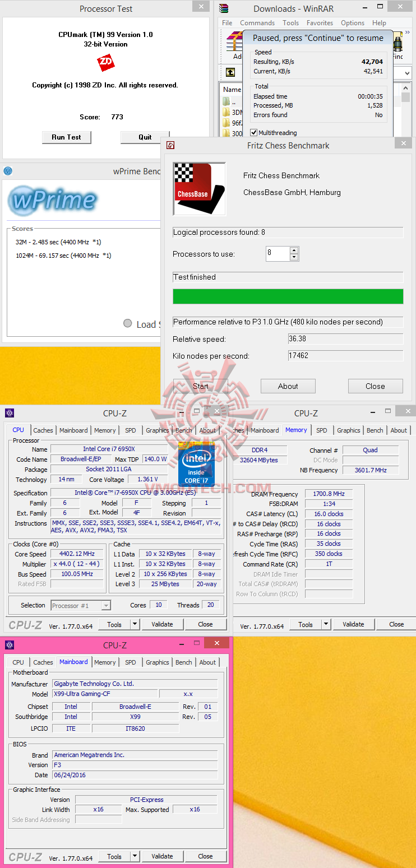416x868 pixels.
Task: Click Validate in CPU-Z processor window
Action: pos(162,624)
